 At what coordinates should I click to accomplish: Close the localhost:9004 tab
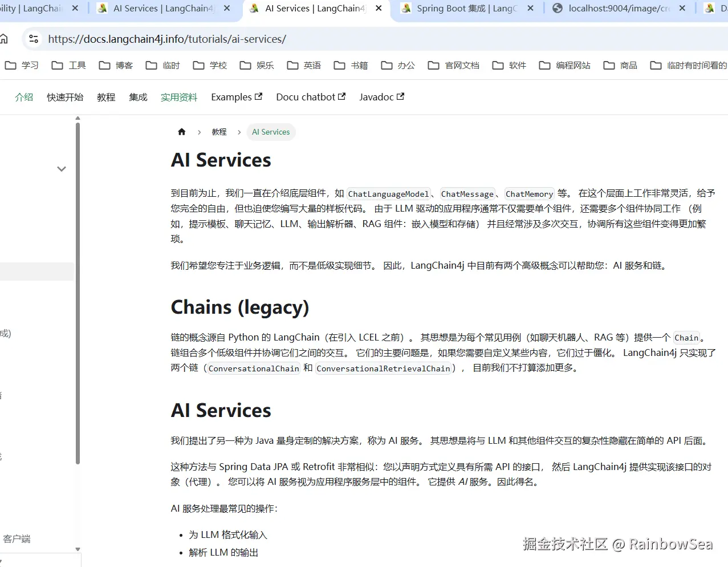pyautogui.click(x=682, y=9)
